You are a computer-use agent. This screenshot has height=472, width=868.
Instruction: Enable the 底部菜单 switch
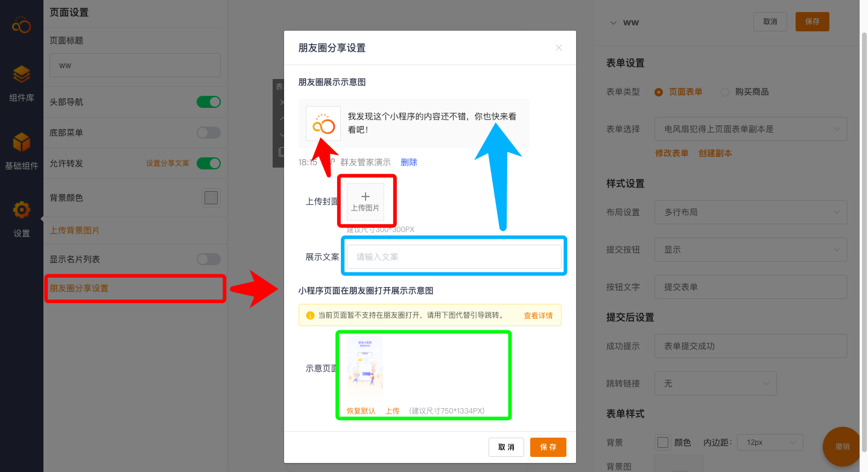pyautogui.click(x=208, y=133)
